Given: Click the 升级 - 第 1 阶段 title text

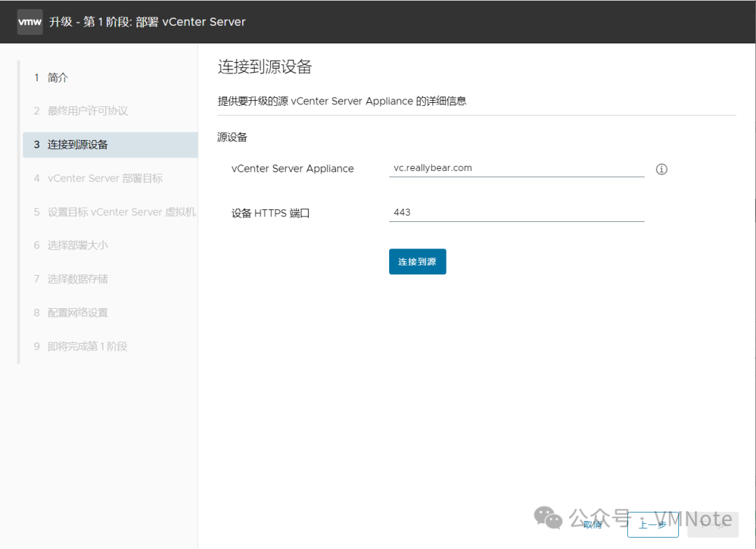Looking at the screenshot, I should pyautogui.click(x=147, y=22).
